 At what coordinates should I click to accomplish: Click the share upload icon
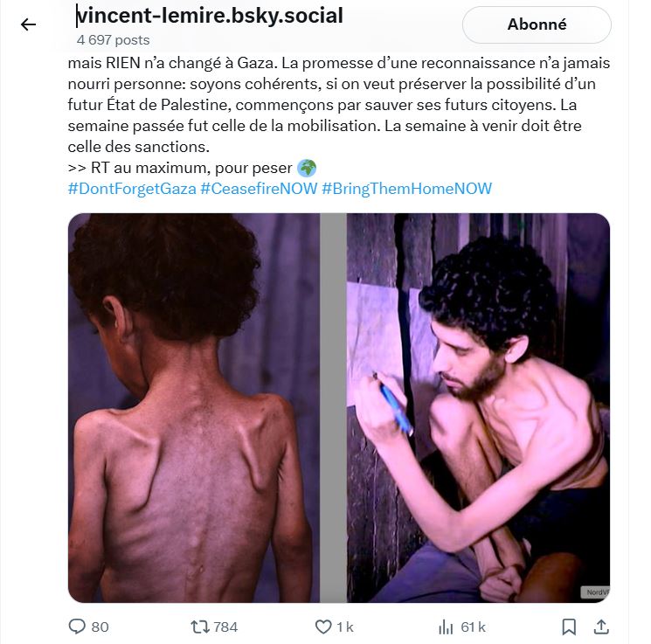point(601,627)
